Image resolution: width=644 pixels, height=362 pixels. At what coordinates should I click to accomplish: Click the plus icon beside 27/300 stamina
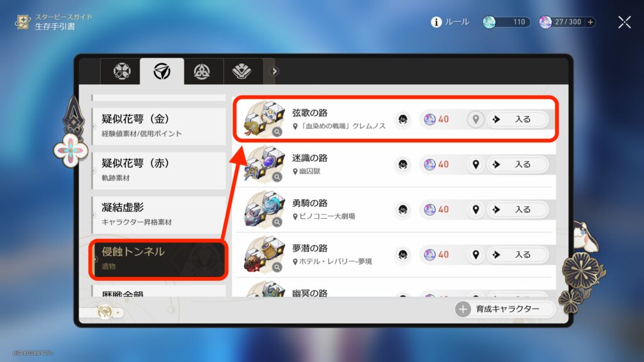590,22
